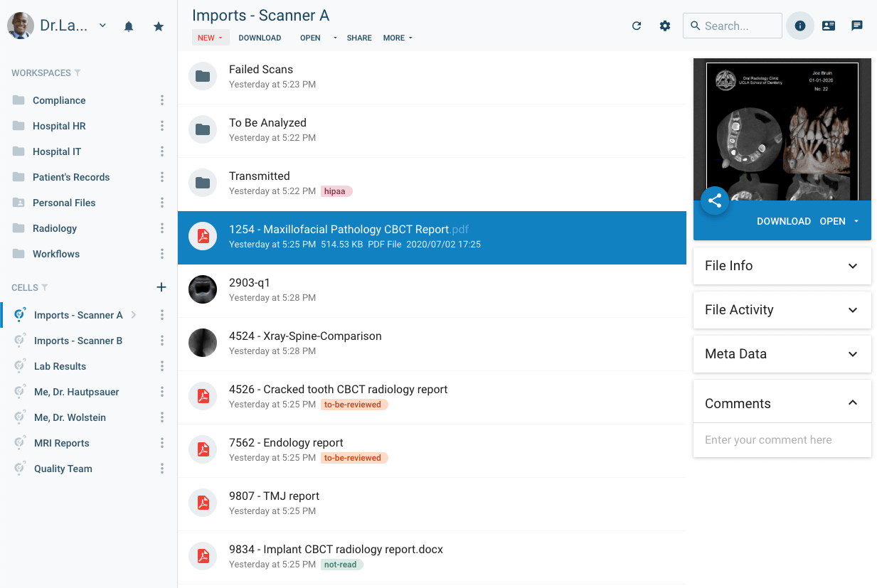Open Workflows three-dot menu
877x588 pixels.
click(162, 254)
